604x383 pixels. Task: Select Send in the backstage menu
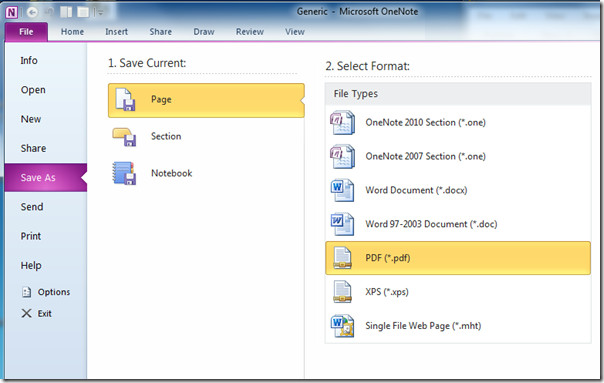click(32, 207)
